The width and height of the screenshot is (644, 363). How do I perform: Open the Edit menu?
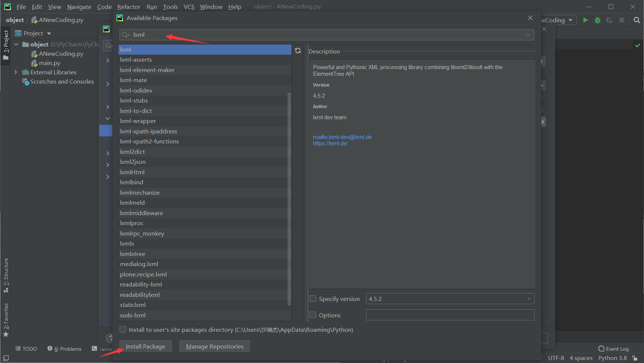(x=37, y=7)
